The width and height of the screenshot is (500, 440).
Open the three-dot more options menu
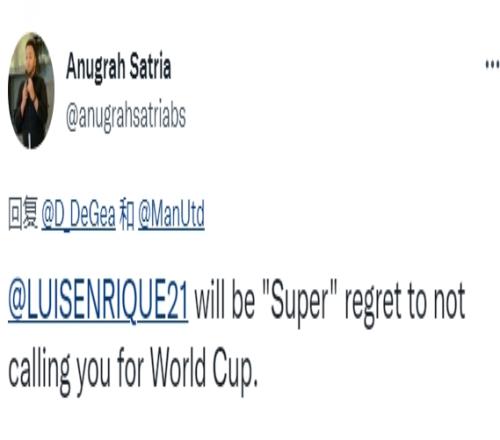(x=492, y=64)
